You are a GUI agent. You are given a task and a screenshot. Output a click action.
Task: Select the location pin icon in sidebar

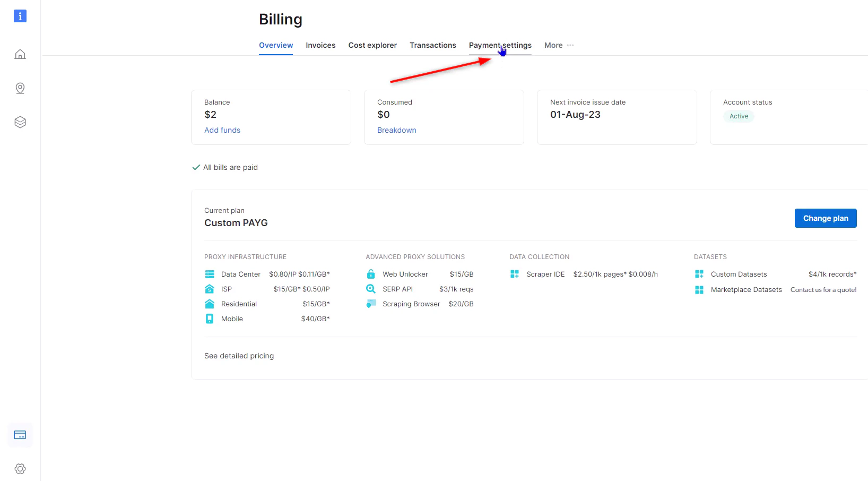click(20, 88)
